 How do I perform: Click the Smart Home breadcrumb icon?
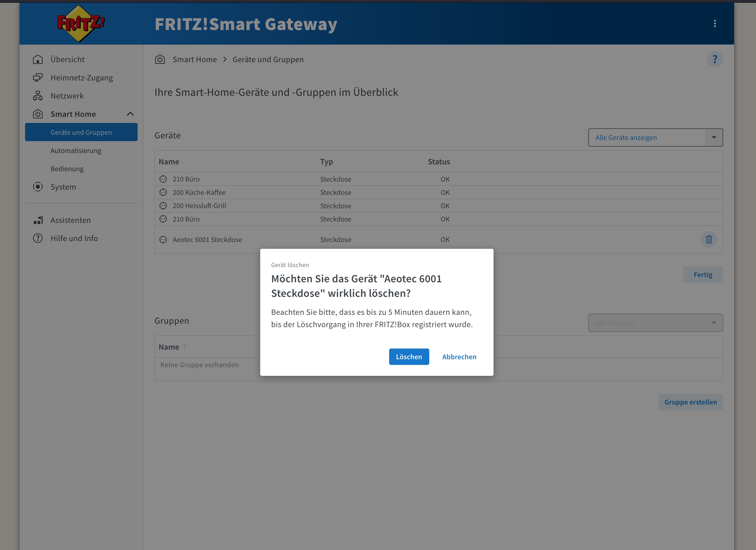point(160,60)
